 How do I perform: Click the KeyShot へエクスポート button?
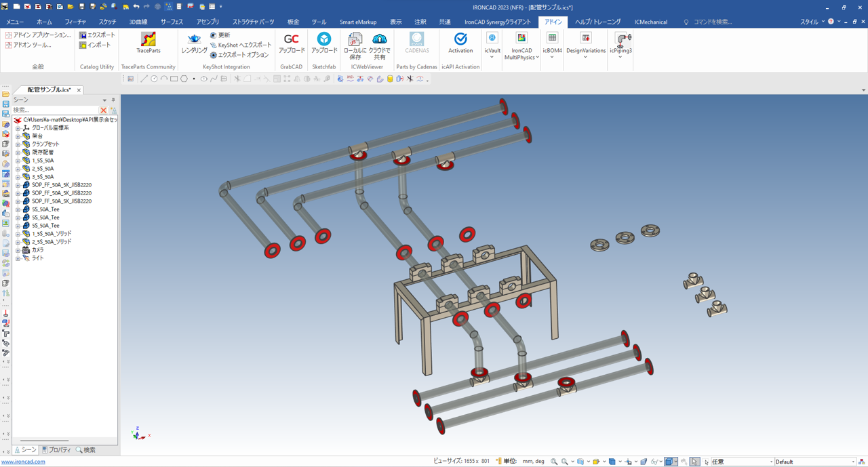(x=240, y=45)
